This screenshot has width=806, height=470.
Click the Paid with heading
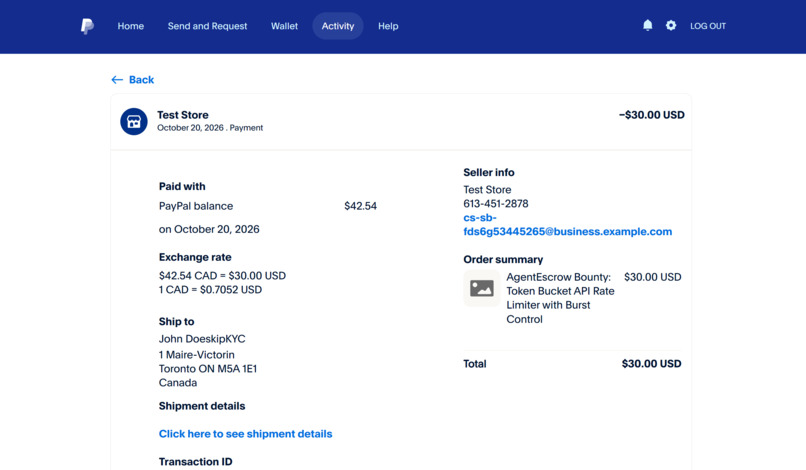click(182, 186)
